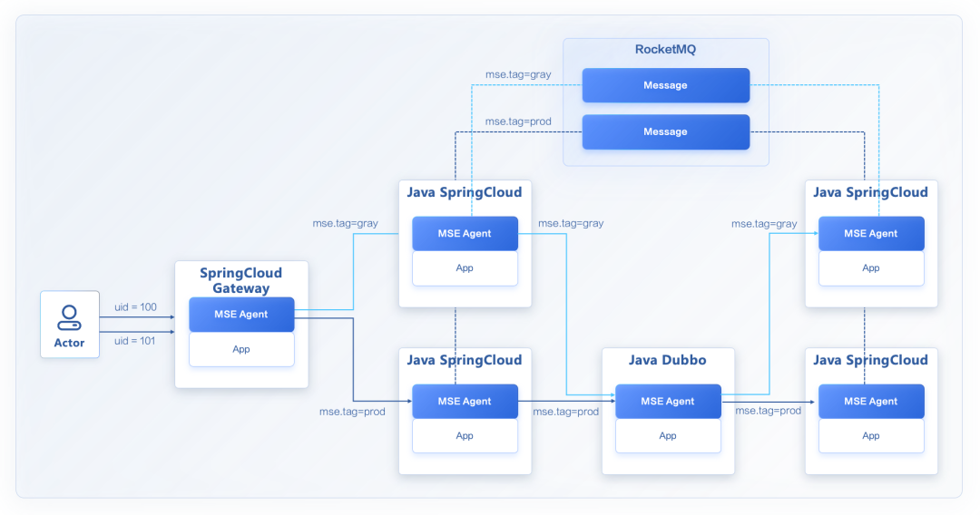Click mse.tag=prod label below SpringCloud Gateway's right
The image size is (980, 515).
(352, 412)
